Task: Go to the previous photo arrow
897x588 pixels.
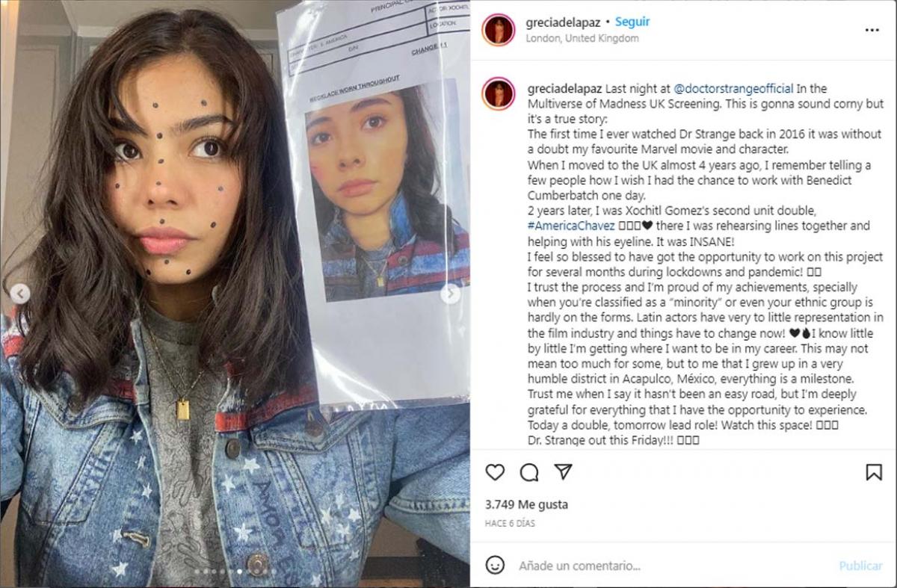Action: (x=20, y=294)
